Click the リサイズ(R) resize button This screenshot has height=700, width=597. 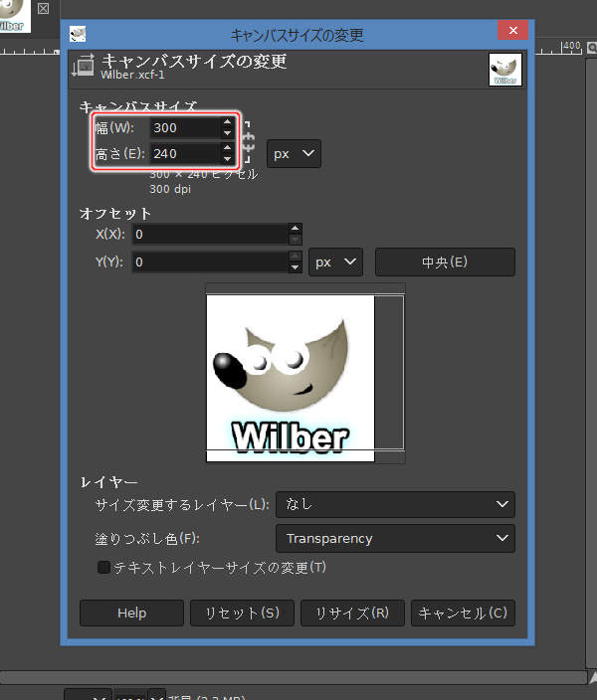pos(352,612)
